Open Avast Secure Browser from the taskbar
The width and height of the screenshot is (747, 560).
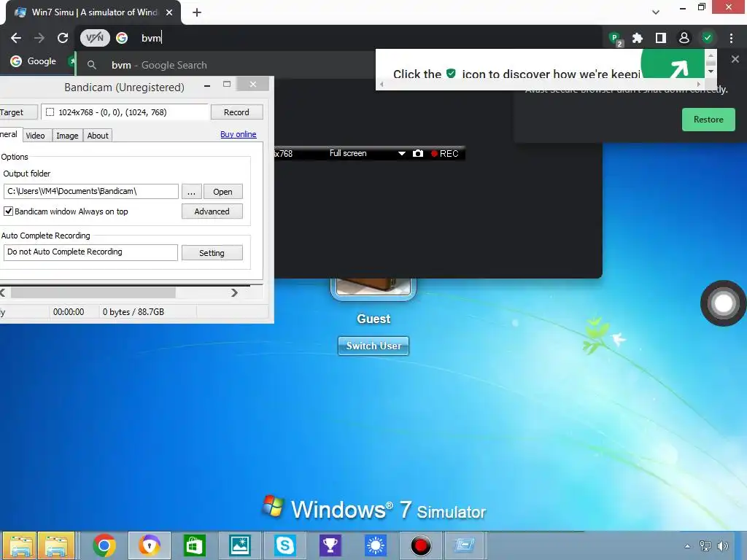(x=149, y=545)
